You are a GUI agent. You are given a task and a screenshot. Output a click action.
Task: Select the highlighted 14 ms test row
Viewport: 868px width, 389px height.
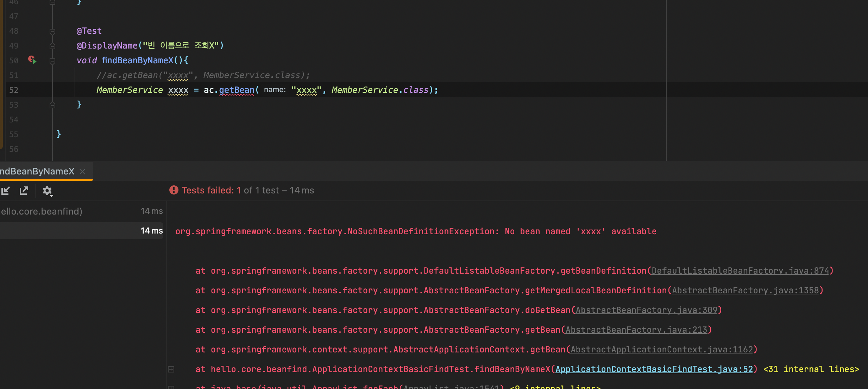coord(82,231)
